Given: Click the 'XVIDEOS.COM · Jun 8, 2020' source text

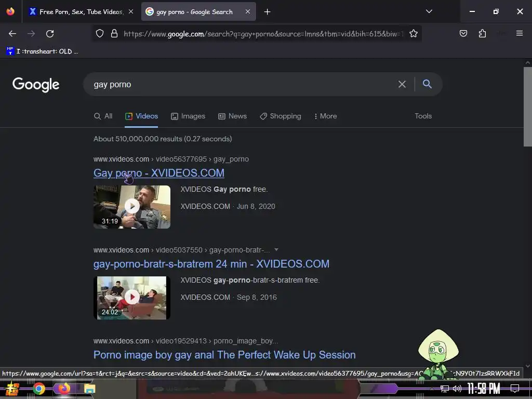Looking at the screenshot, I should click(228, 206).
